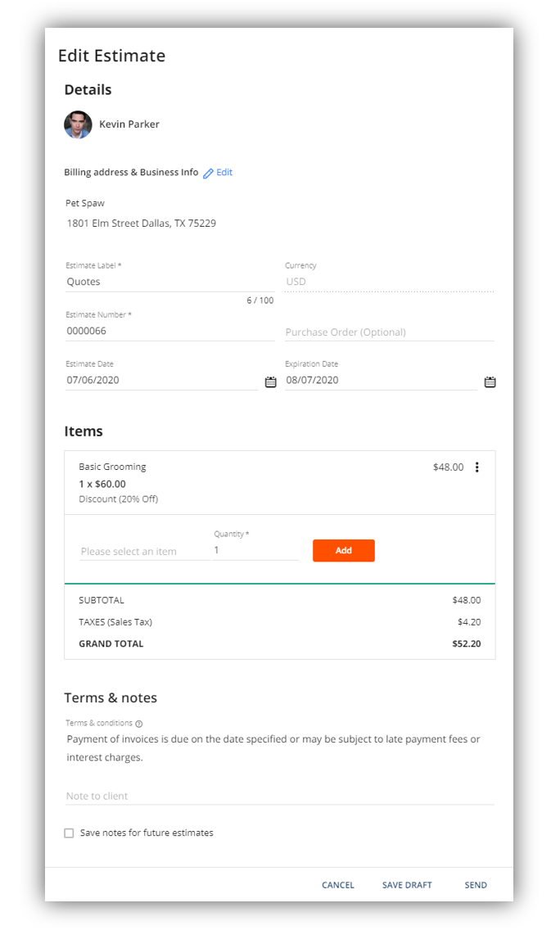Click the CANCEL button
This screenshot has height=930, width=560.
click(x=338, y=885)
